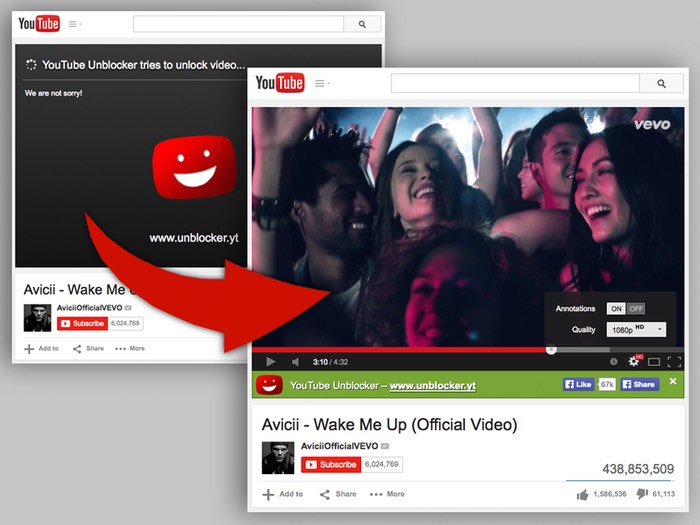
Task: Switch to theater mode rectangle icon
Action: 654,362
